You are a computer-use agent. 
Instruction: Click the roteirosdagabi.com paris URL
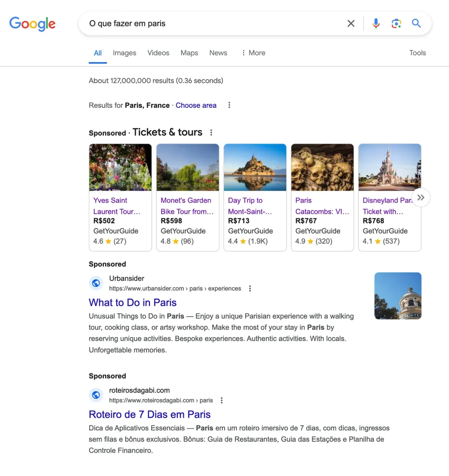pos(161,400)
